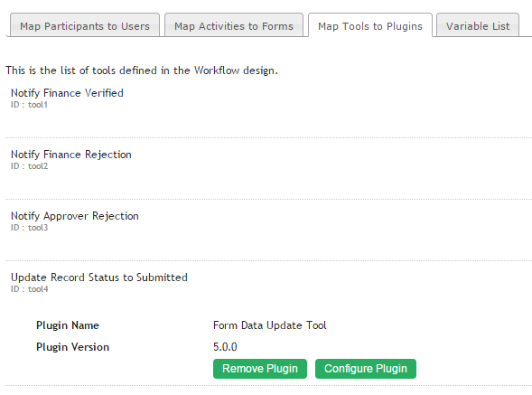Image resolution: width=532 pixels, height=395 pixels.
Task: Click the Remove Plugin button
Action: [260, 369]
